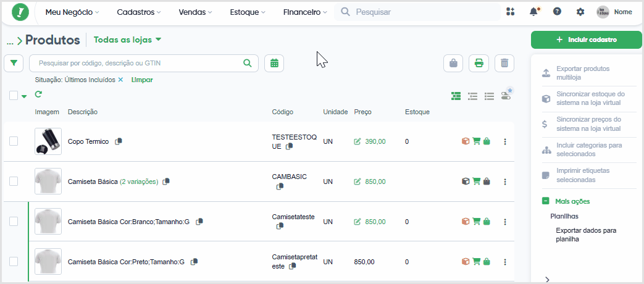The height and width of the screenshot is (284, 644).
Task: Click the Incluir cadastro button
Action: click(587, 40)
